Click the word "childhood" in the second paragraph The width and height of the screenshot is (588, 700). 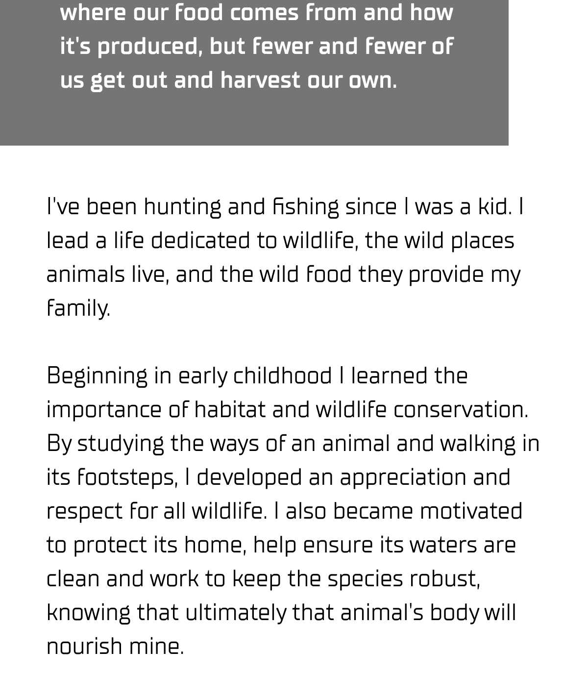point(282,376)
